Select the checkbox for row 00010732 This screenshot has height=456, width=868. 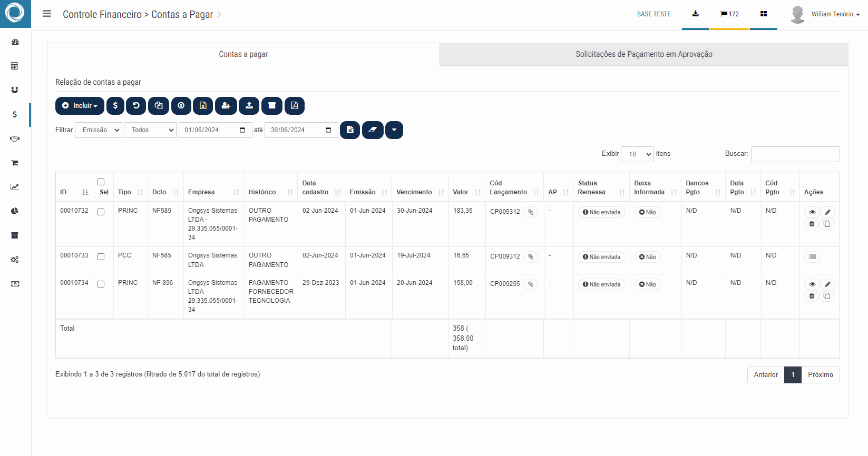[x=101, y=212]
